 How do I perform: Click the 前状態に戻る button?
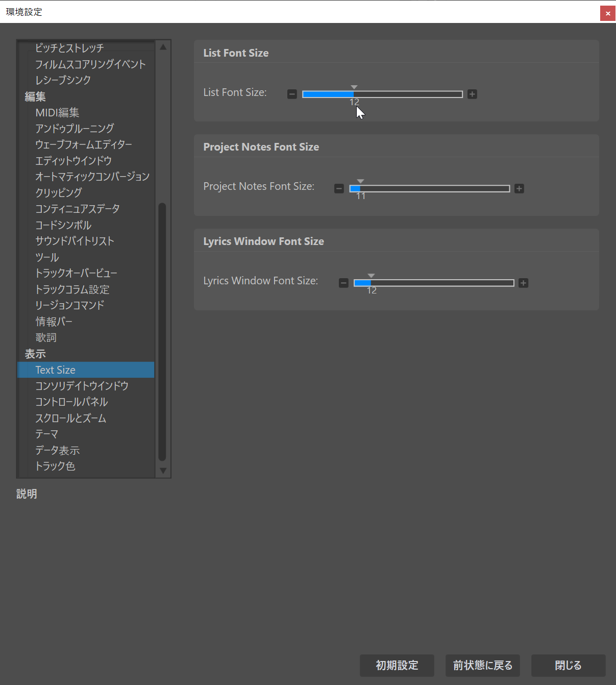pyautogui.click(x=483, y=666)
